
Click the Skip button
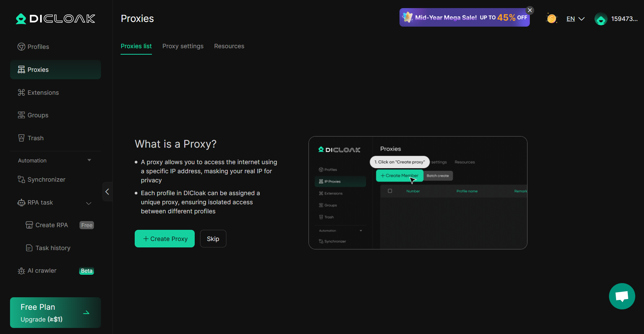click(213, 239)
